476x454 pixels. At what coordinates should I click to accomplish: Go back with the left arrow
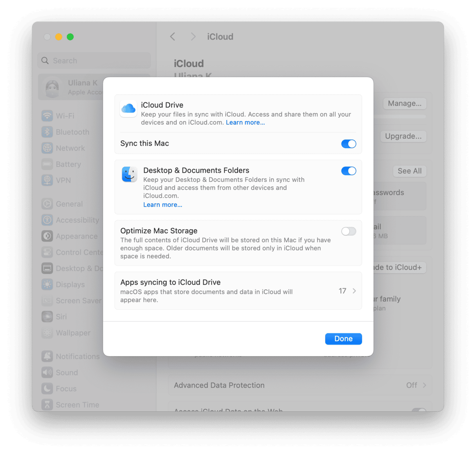[x=173, y=36]
